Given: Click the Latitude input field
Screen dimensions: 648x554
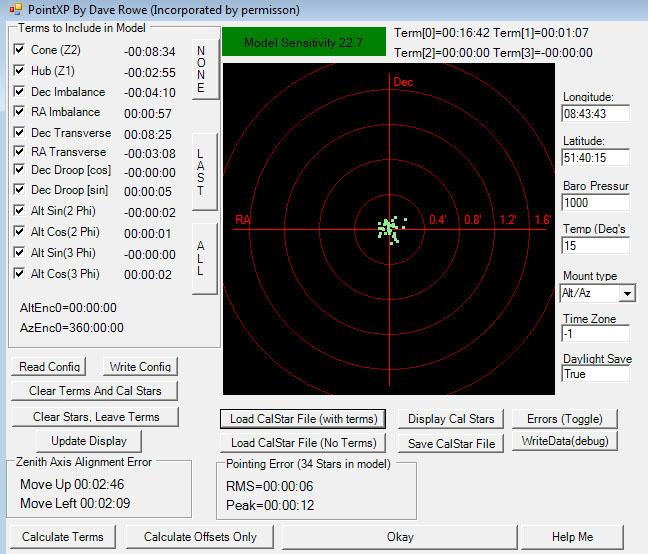Looking at the screenshot, I should pos(596,157).
